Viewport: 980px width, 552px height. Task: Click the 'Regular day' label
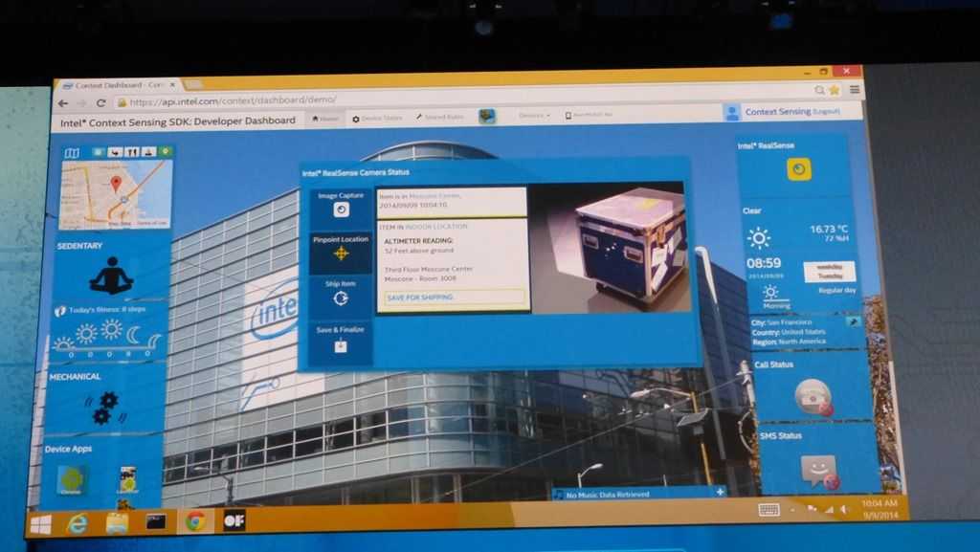836,291
